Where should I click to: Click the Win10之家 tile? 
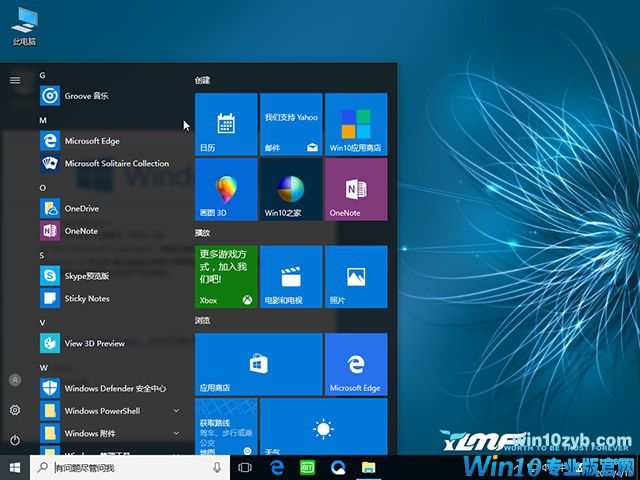(x=291, y=189)
